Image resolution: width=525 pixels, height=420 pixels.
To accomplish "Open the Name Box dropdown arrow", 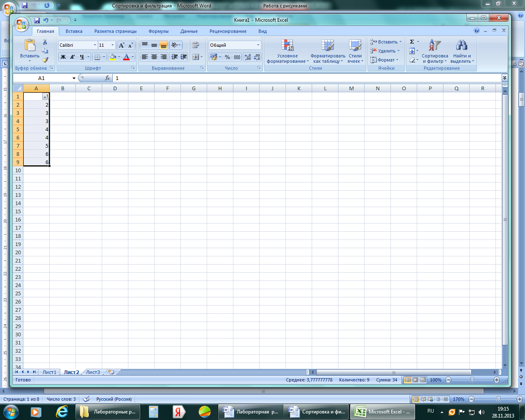I will (x=74, y=78).
